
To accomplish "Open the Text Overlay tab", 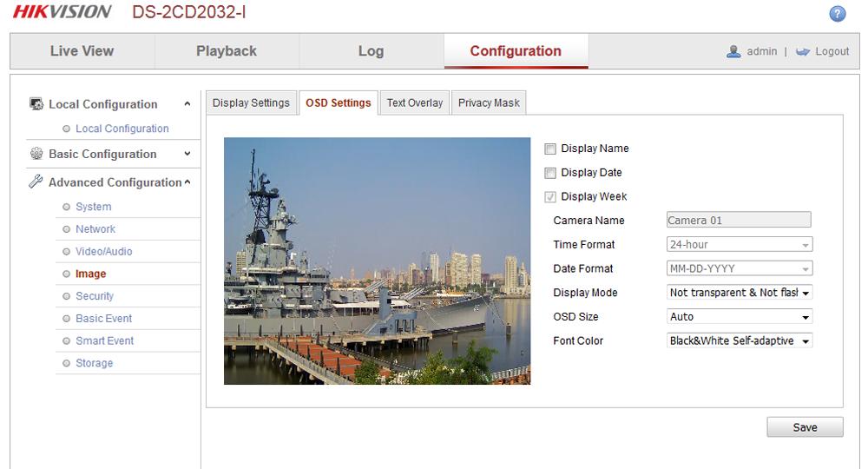I will [x=415, y=103].
